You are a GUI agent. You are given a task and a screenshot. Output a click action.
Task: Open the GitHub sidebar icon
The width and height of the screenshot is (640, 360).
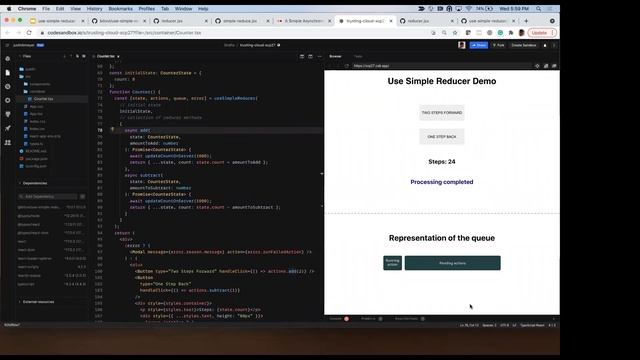(8, 114)
